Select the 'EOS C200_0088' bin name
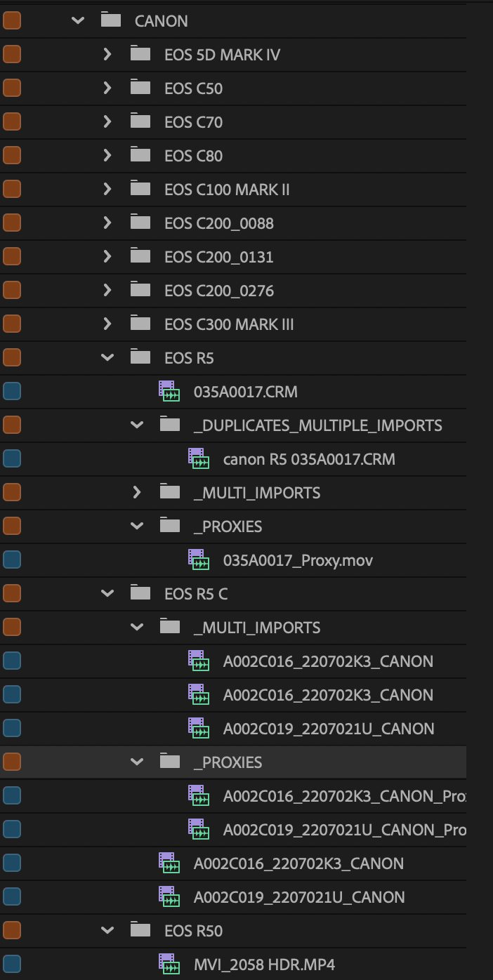This screenshot has width=493, height=980. (219, 223)
